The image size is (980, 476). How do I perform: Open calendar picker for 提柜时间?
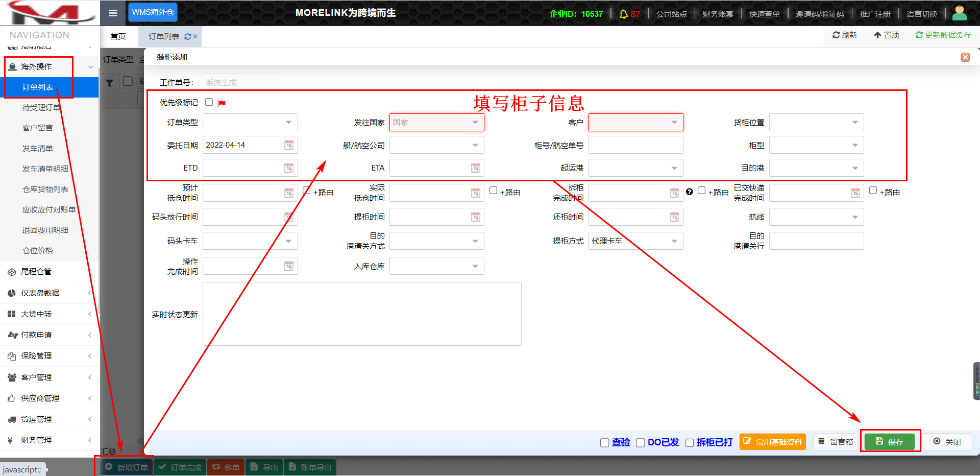[x=476, y=217]
